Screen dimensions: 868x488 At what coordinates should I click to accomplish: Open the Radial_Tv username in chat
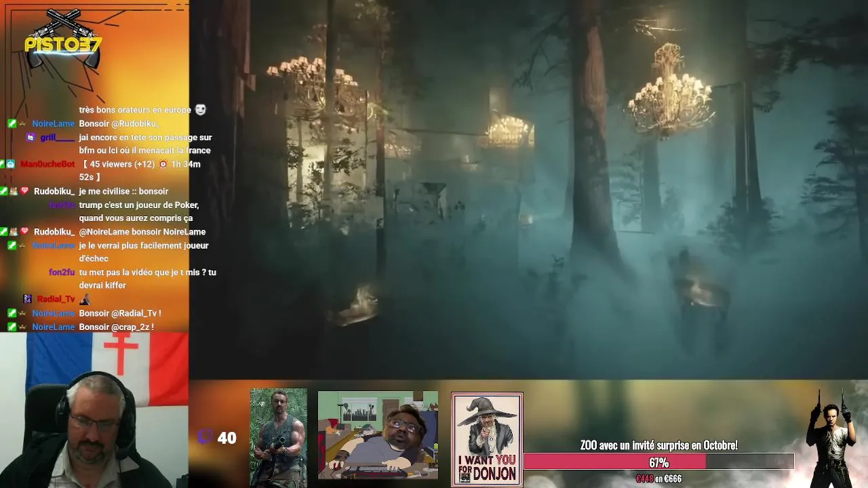pos(56,299)
